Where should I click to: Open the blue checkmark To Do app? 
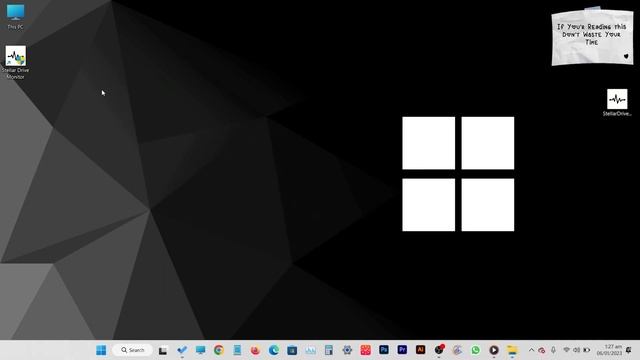coord(182,350)
